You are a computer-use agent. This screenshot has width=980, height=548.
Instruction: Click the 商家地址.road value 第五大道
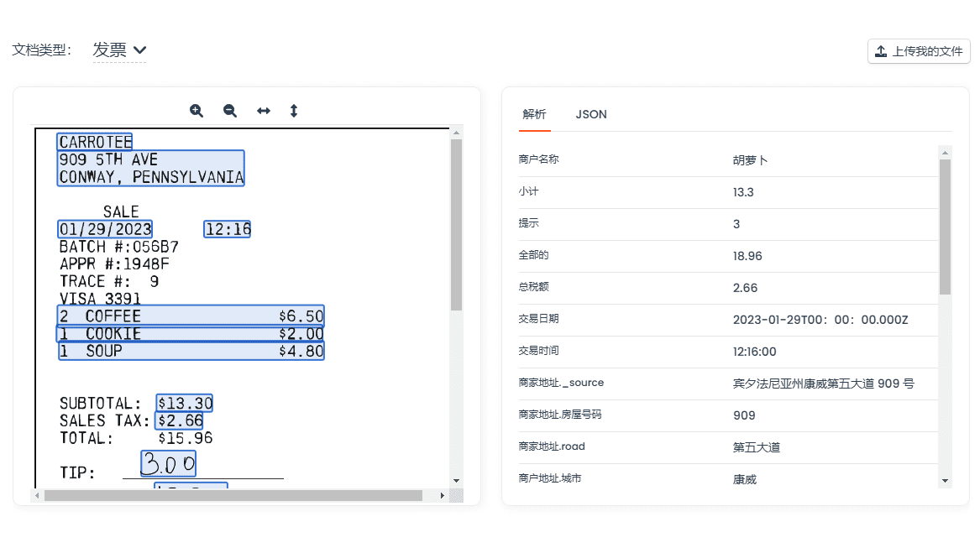tap(757, 447)
